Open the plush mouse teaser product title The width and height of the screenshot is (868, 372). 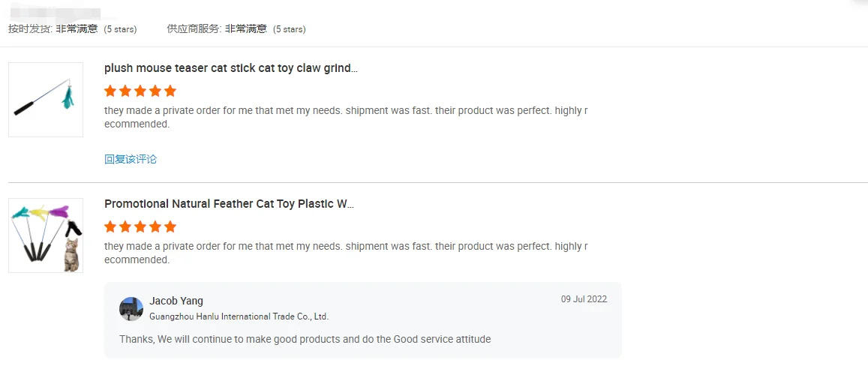pyautogui.click(x=230, y=68)
